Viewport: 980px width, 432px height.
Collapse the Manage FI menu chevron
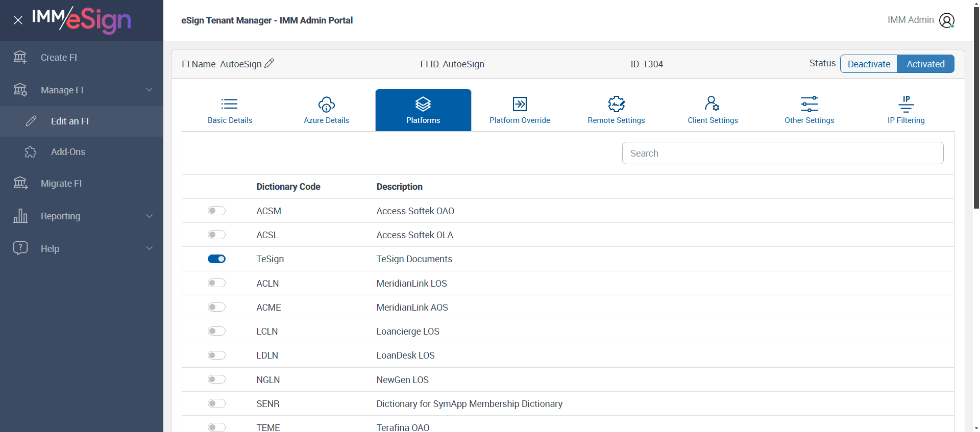(149, 90)
